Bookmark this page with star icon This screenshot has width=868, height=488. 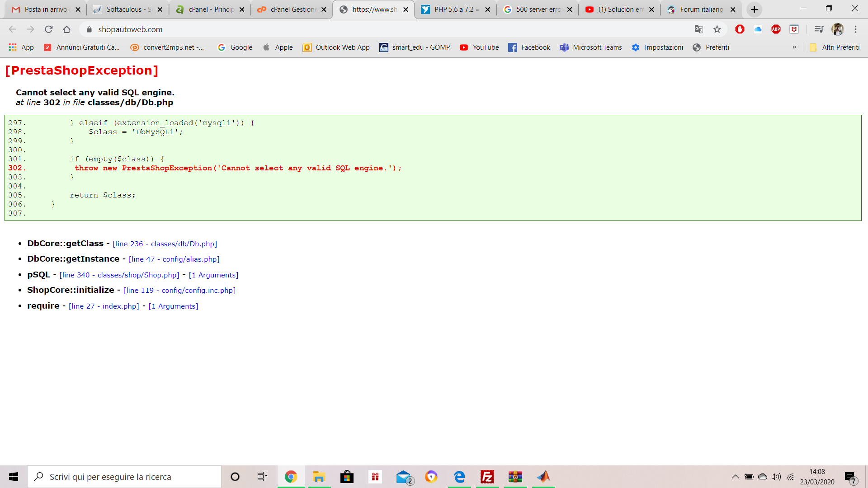tap(717, 29)
